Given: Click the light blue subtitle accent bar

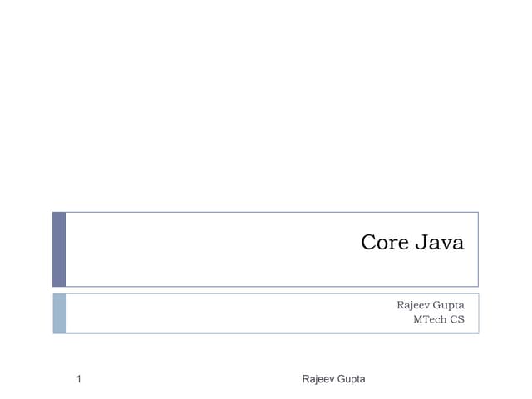Looking at the screenshot, I should pyautogui.click(x=59, y=313).
